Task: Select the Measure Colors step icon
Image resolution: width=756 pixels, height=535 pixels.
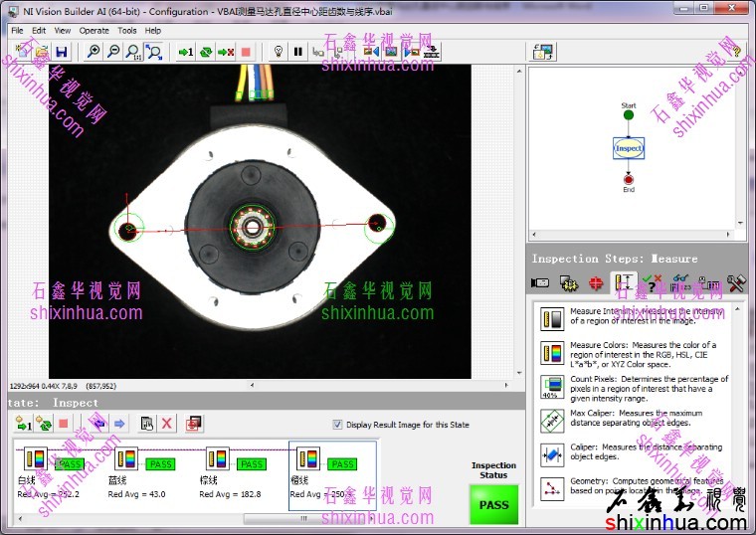Action: tap(551, 353)
